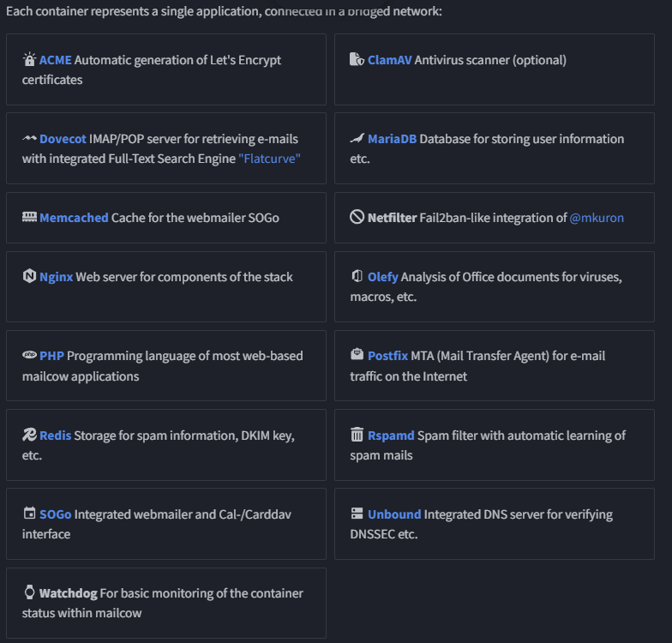Visit the Redis link
Viewport: 672px width, 643px height.
55,436
